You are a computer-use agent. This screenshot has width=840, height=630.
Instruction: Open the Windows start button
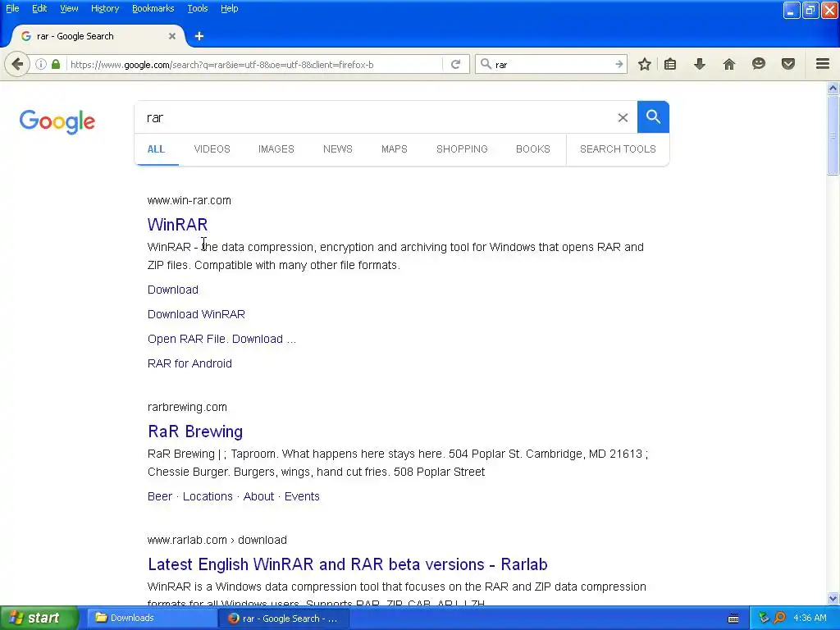pos(39,619)
